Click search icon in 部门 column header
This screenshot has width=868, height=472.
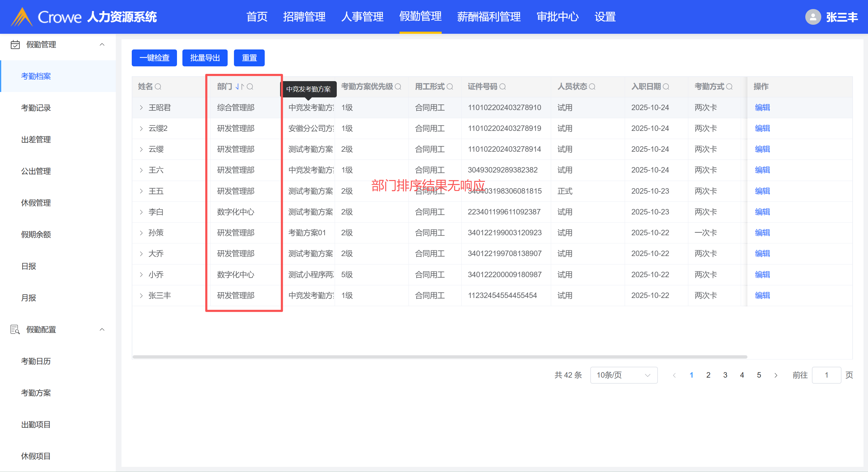pos(250,87)
